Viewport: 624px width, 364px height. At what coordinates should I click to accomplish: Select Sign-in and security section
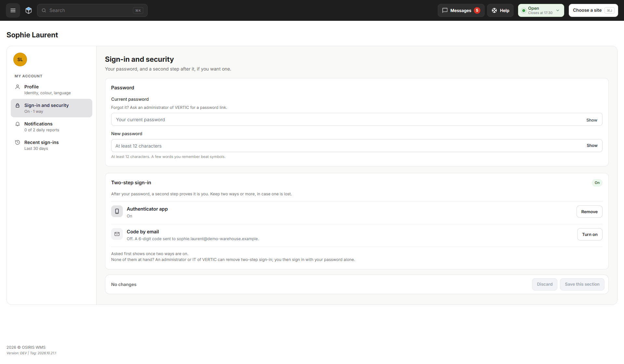pos(51,108)
